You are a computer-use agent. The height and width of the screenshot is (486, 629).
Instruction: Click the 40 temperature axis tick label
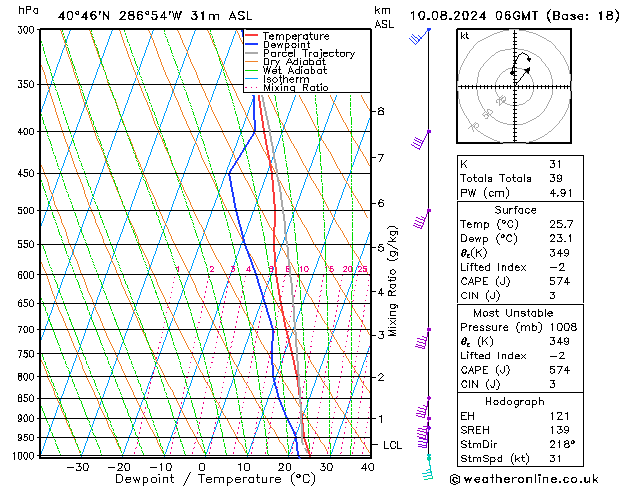click(367, 467)
